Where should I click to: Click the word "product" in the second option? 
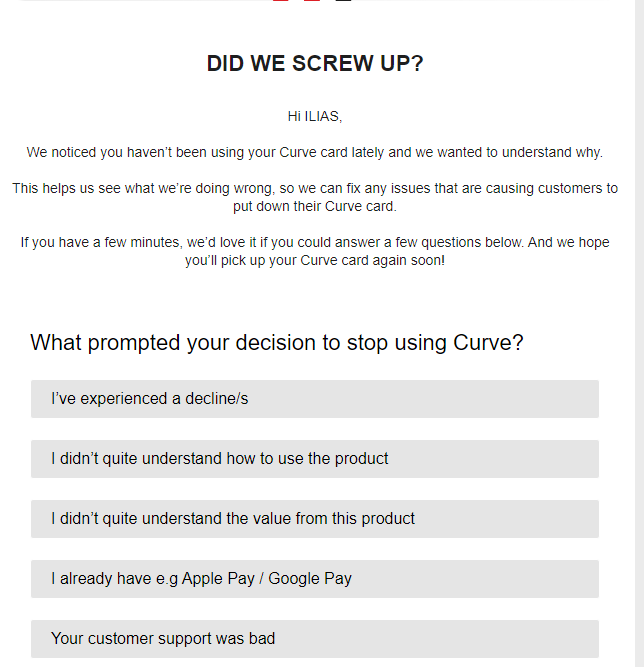pyautogui.click(x=362, y=459)
